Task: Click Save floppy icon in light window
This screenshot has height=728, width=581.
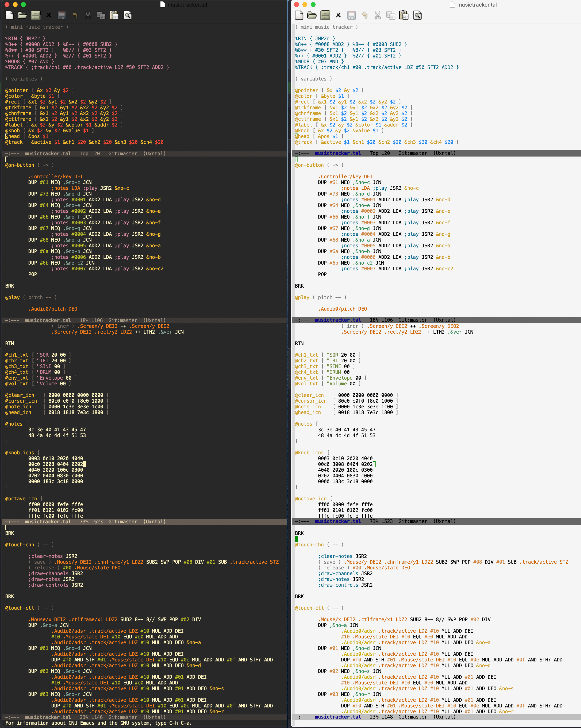Action: click(351, 15)
